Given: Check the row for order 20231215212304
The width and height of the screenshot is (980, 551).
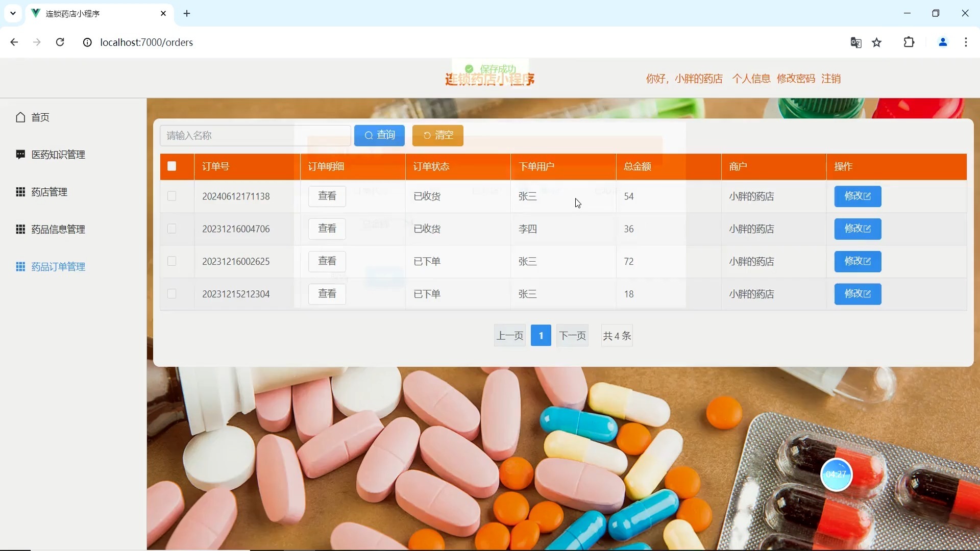Looking at the screenshot, I should pyautogui.click(x=171, y=294).
